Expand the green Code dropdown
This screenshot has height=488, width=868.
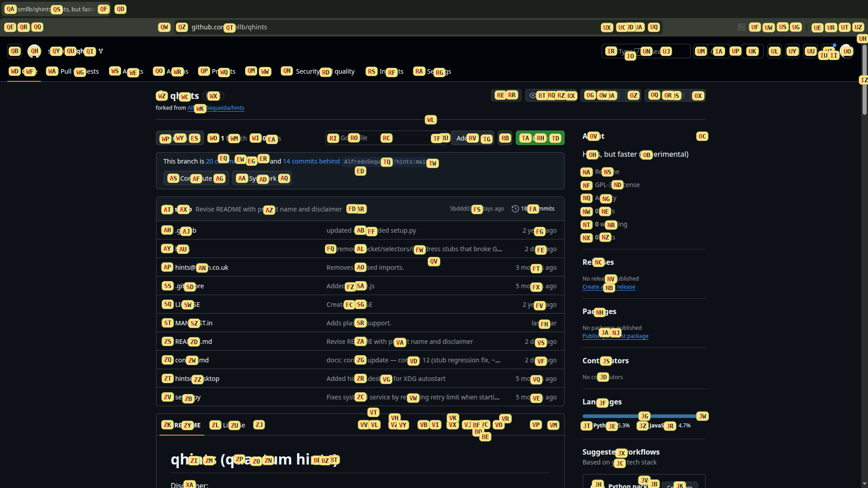click(x=540, y=138)
